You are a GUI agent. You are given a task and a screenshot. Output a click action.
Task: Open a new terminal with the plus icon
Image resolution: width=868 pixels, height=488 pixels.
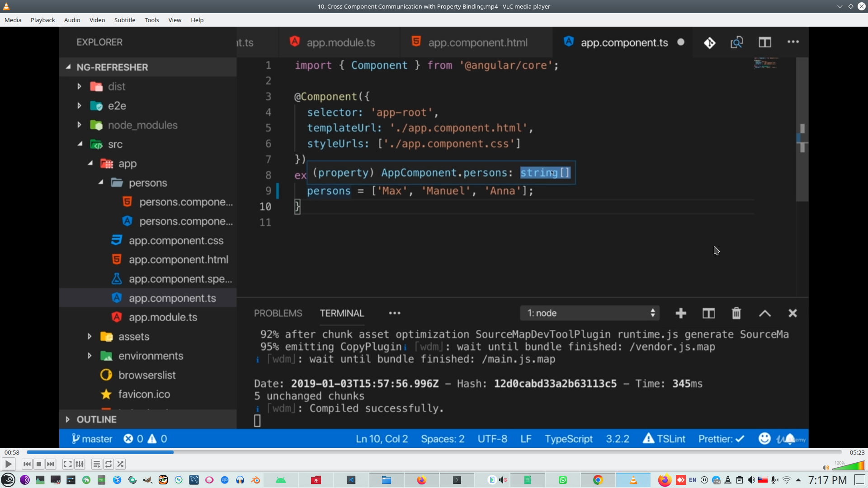680,313
